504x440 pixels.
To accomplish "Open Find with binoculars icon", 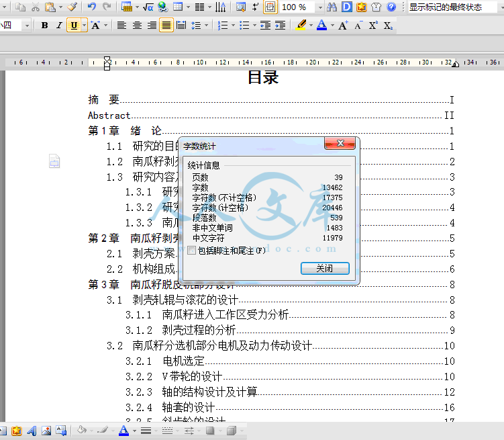I will pos(332,7).
